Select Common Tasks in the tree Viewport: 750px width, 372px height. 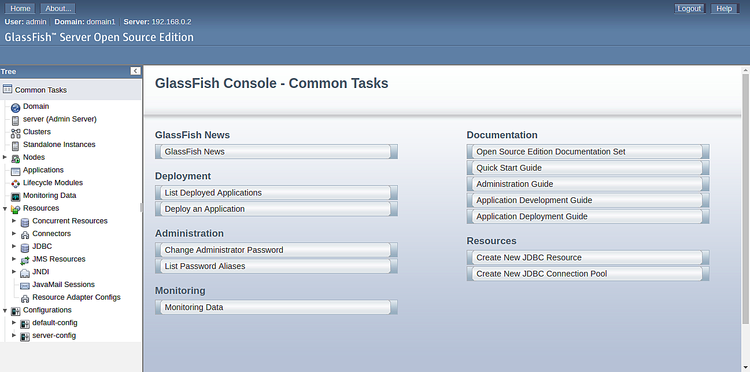click(x=41, y=90)
